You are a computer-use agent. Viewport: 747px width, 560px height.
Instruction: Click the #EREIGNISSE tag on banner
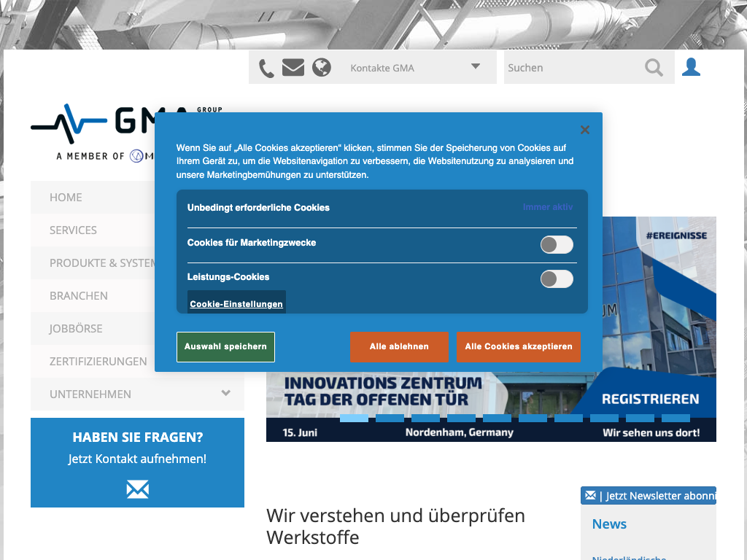pos(676,236)
